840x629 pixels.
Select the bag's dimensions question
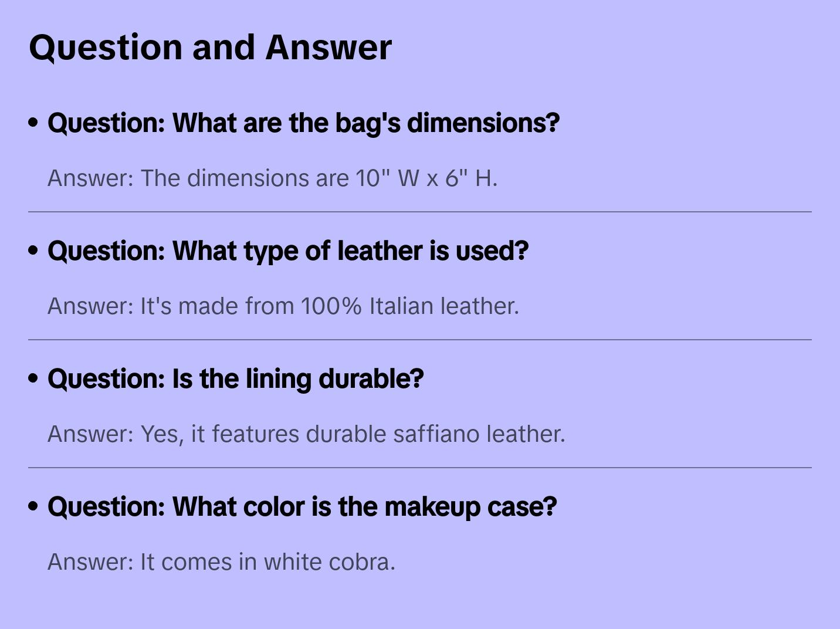coord(303,123)
